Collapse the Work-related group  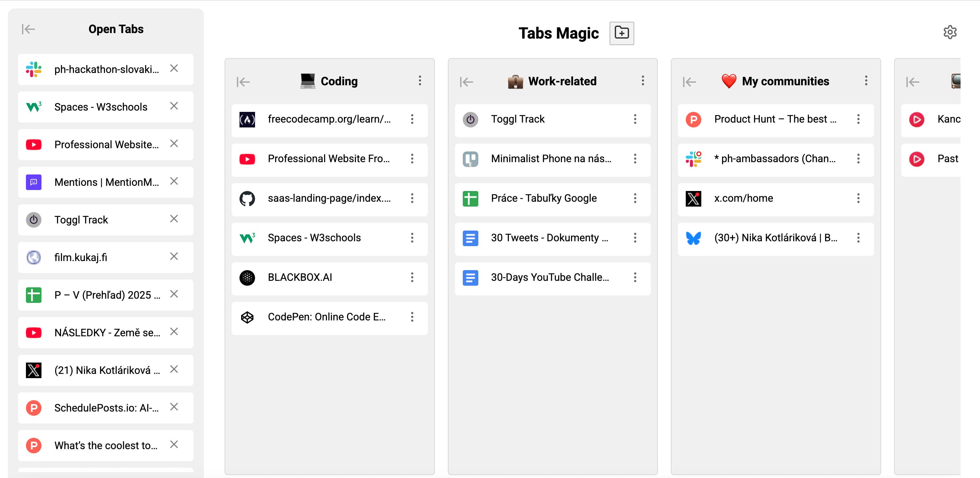coord(466,81)
